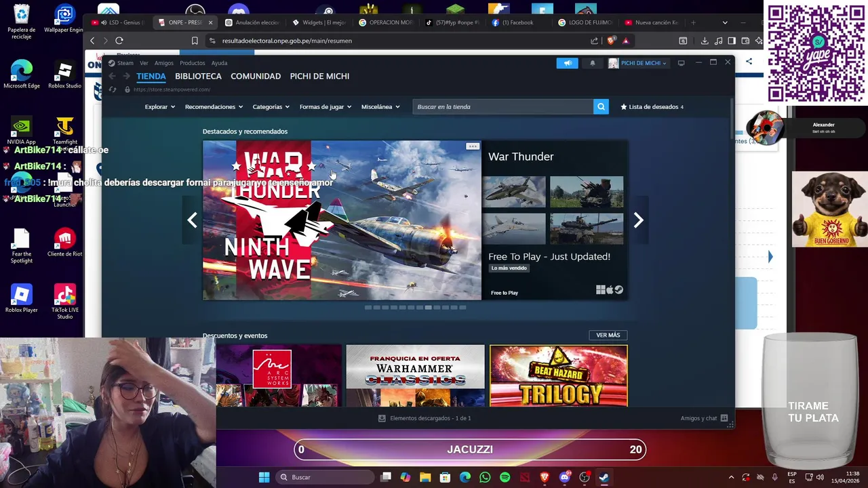Click the PICHI DE MICHI account avatar
This screenshot has height=488, width=868.
tap(613, 63)
